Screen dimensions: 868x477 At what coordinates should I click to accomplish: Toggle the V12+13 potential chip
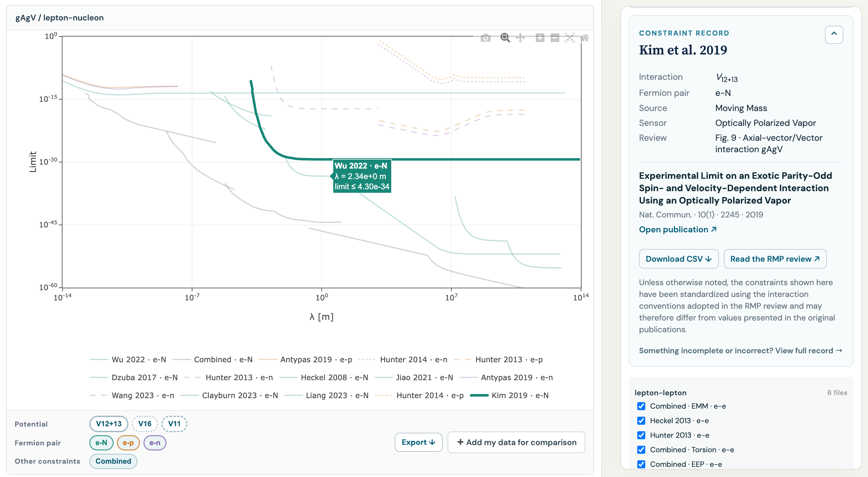tap(109, 423)
